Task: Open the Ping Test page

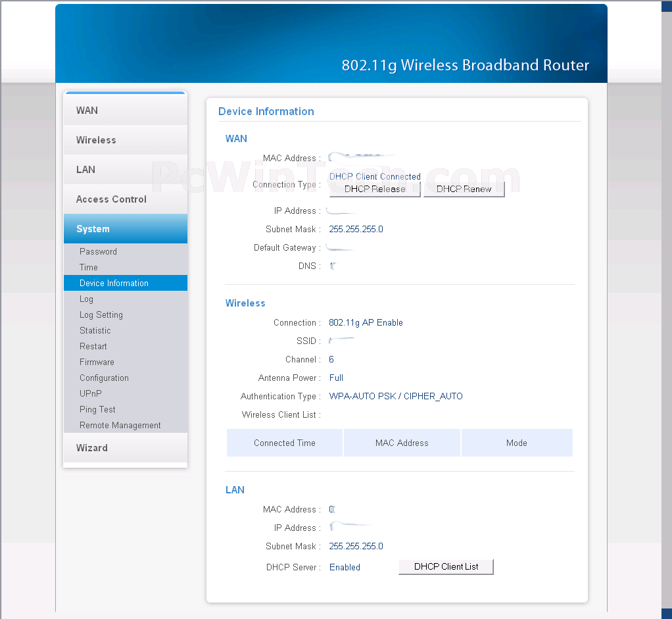Action: [97, 409]
